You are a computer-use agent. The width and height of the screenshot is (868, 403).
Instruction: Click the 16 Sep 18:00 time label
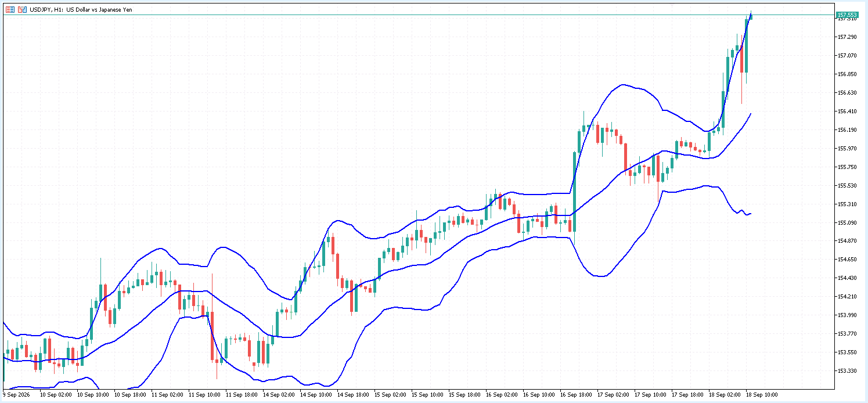click(x=575, y=394)
